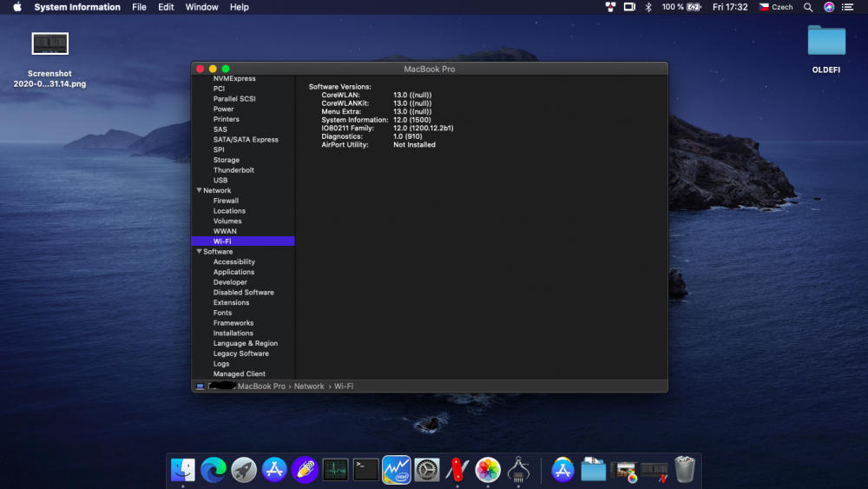Open Photos app from the dock
The image size is (868, 489).
click(x=488, y=470)
